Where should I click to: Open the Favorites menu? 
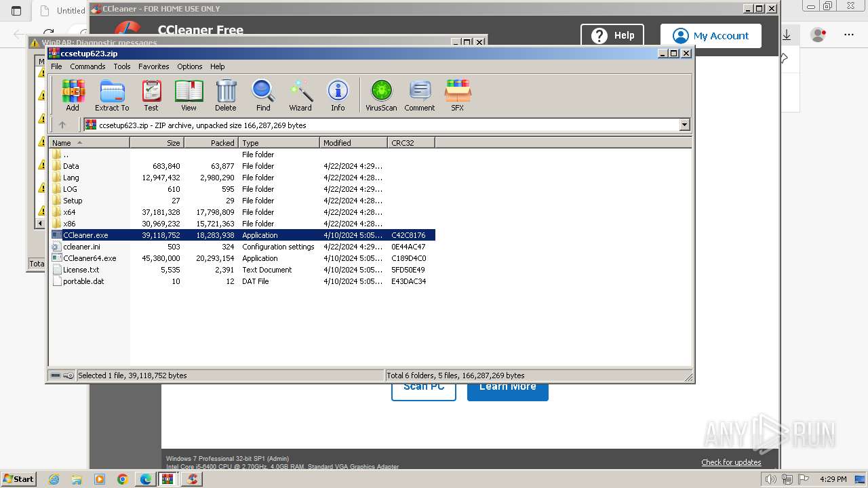[x=154, y=66]
